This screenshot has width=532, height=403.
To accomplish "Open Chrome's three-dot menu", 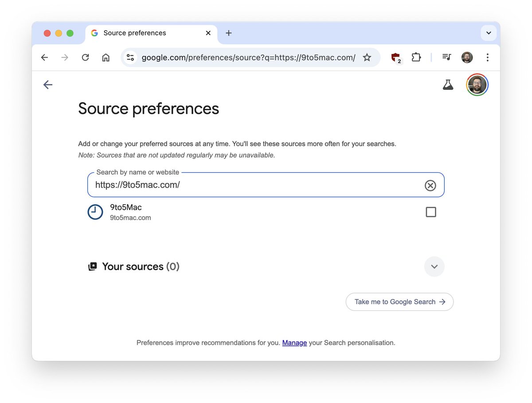I will tap(488, 58).
